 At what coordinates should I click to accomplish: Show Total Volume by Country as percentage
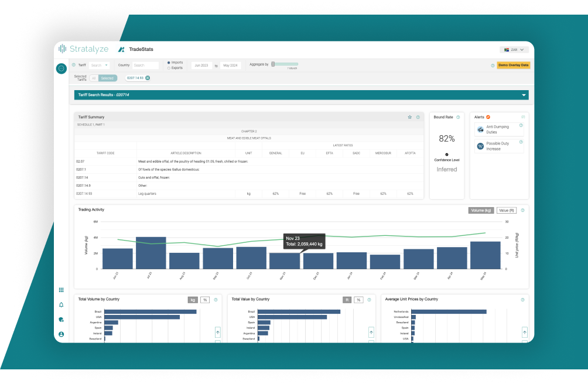click(x=205, y=300)
